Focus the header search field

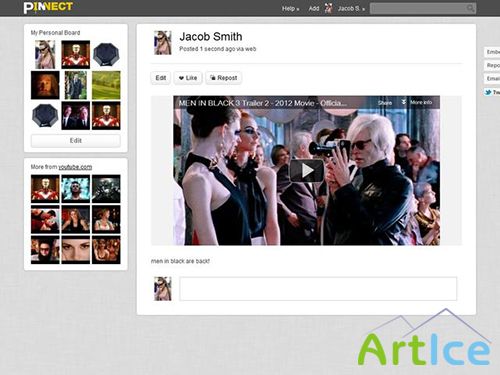coord(423,9)
